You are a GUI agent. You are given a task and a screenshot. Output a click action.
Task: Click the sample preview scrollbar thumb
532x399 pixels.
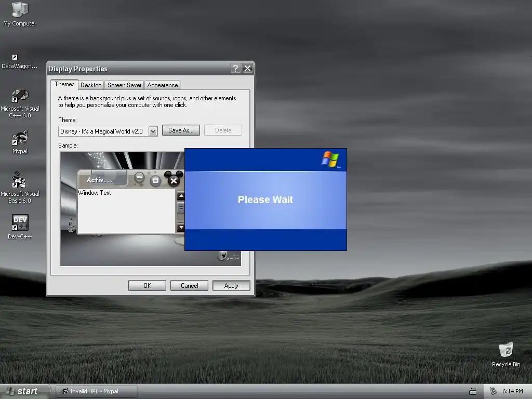[181, 208]
